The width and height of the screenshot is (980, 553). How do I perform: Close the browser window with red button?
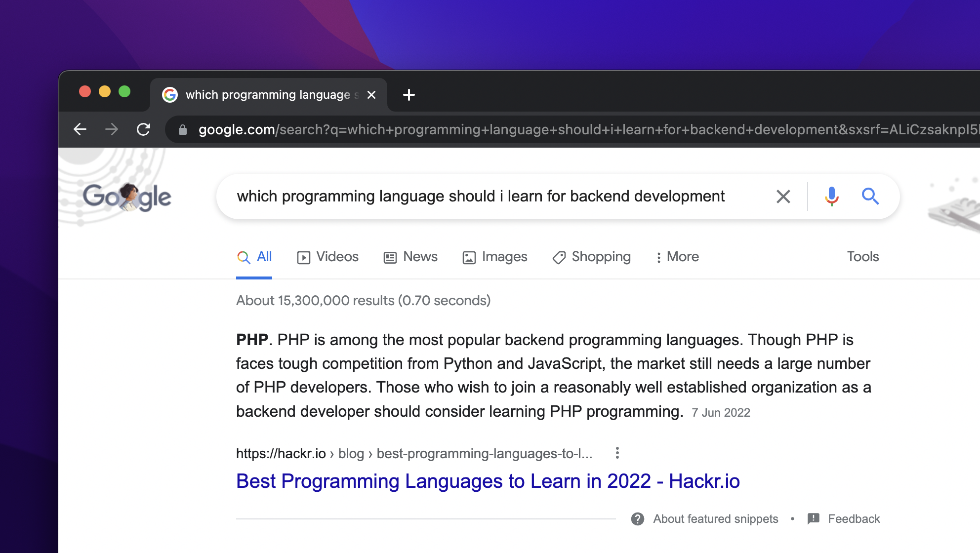(x=85, y=91)
